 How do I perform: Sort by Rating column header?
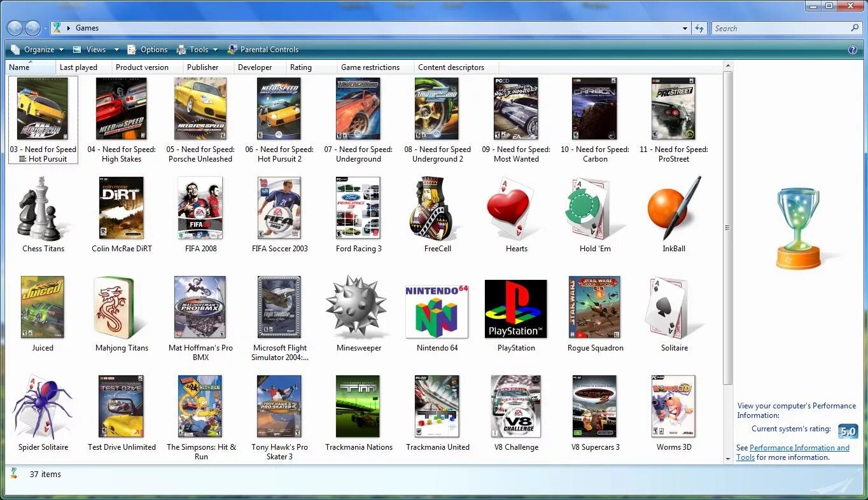pos(311,67)
